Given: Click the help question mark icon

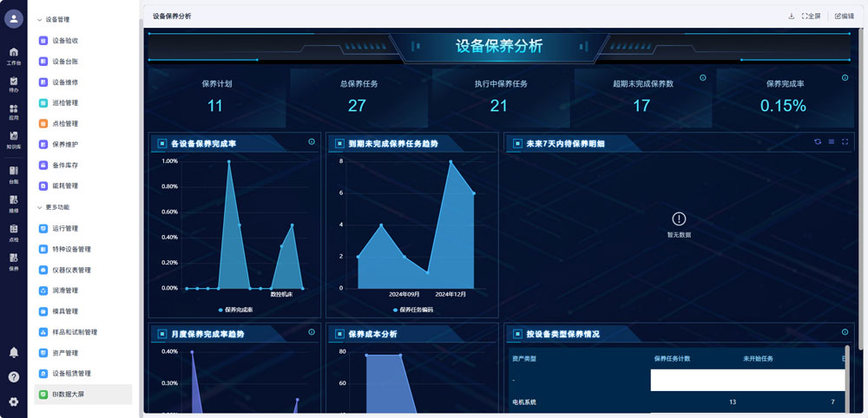Looking at the screenshot, I should [x=14, y=377].
